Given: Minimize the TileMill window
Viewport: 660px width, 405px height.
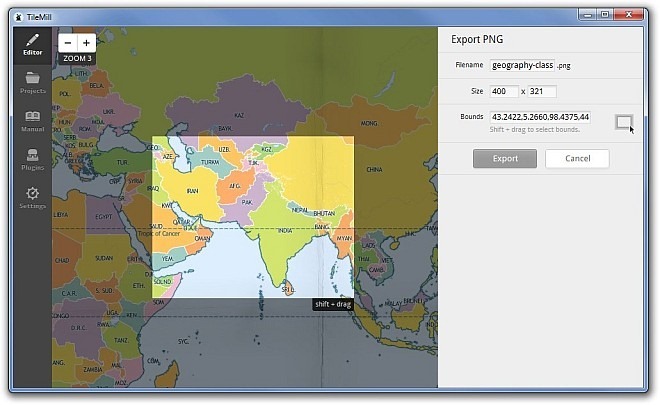Looking at the screenshot, I should point(588,15).
